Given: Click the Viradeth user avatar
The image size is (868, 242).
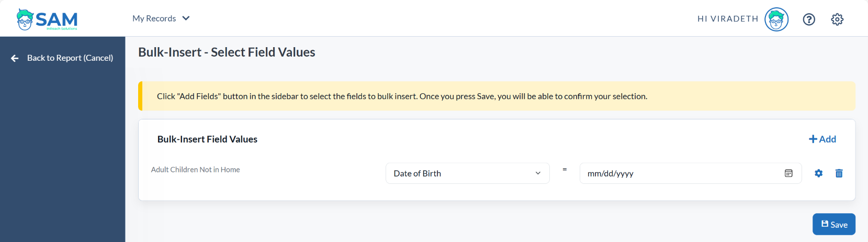Looking at the screenshot, I should pos(776,19).
